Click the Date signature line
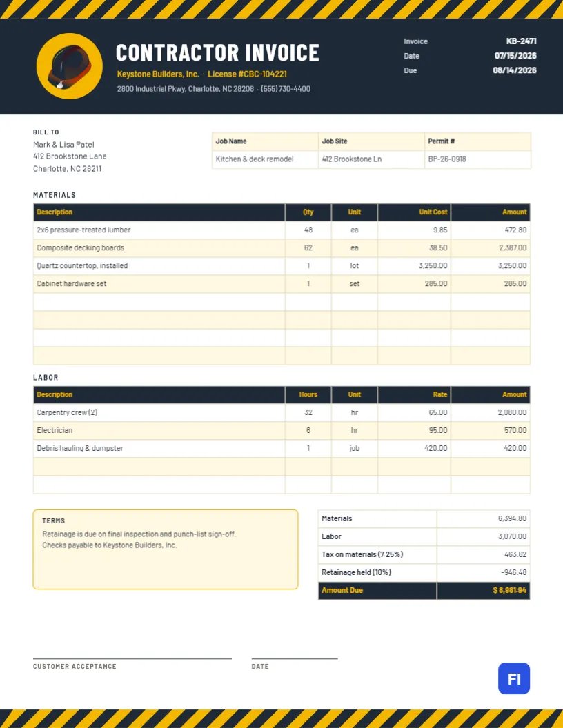The image size is (563, 728). pos(295,659)
